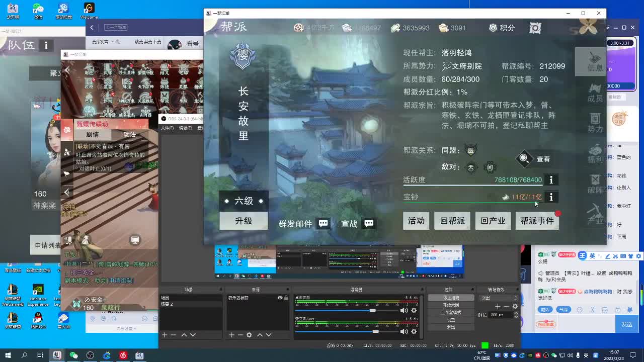
Task: Open transition properties gear icon
Action: pos(515,306)
